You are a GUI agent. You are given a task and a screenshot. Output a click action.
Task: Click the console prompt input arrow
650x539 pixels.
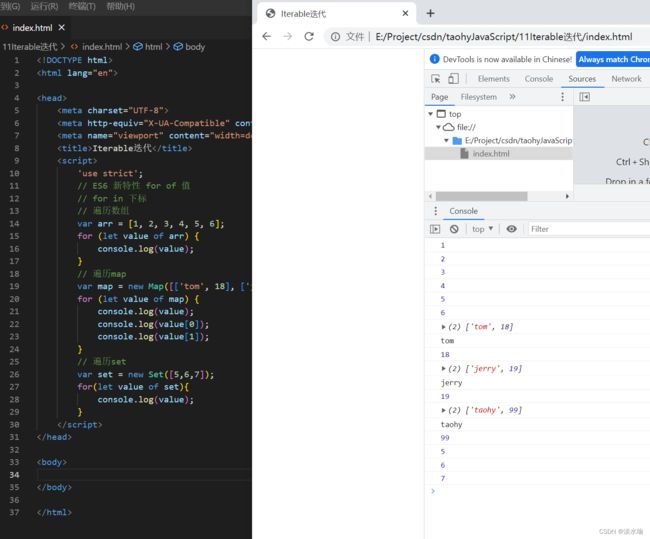[x=433, y=491]
